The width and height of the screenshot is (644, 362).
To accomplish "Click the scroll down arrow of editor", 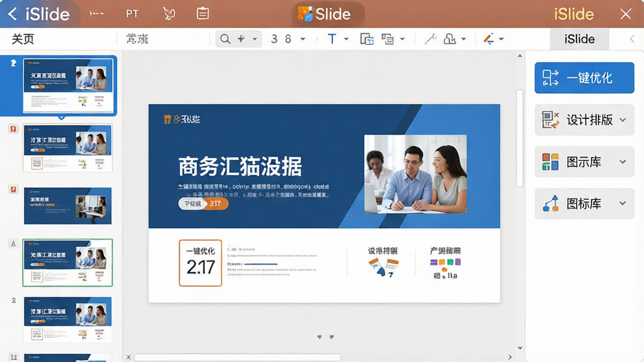I will tap(519, 348).
